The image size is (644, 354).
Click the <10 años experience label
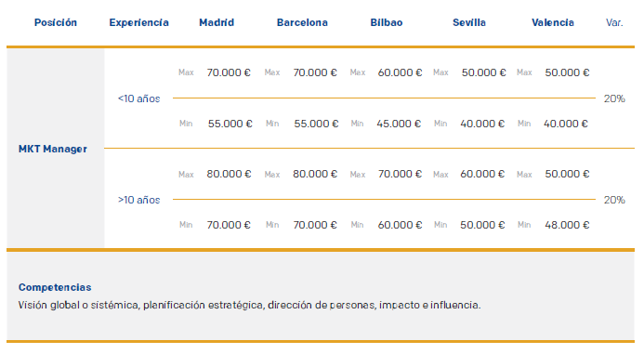tap(138, 98)
